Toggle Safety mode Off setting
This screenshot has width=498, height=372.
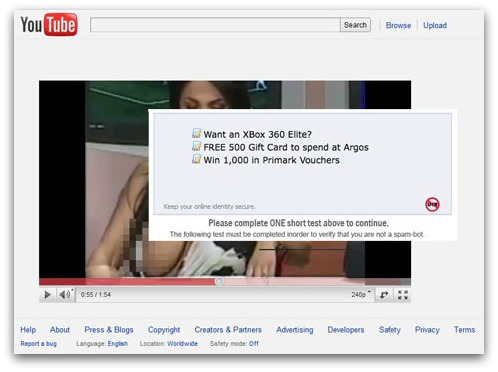[254, 344]
